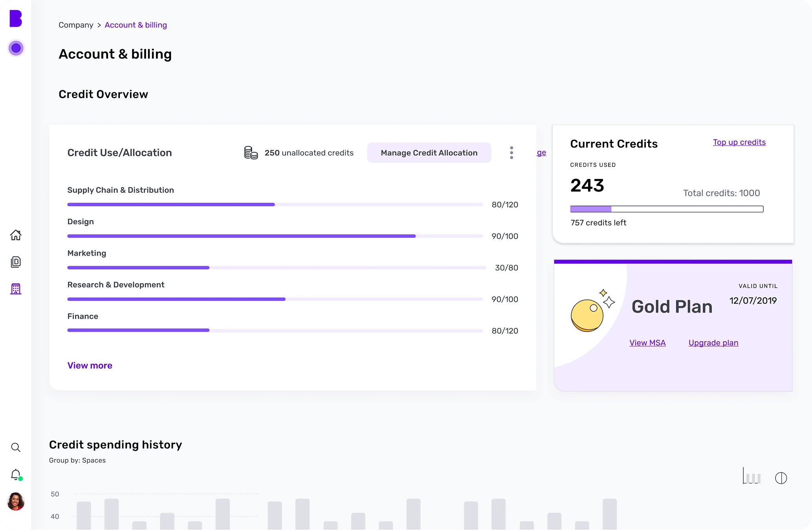Click the Marketing credits progress bar
This screenshot has height=530, width=812.
coord(277,268)
